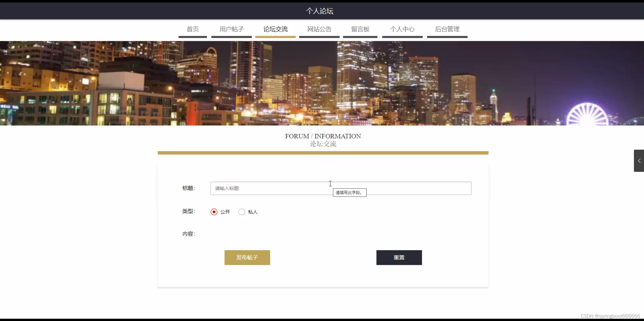Click the 请填写此字段 validation tooltip
644x321 pixels.
(x=349, y=193)
